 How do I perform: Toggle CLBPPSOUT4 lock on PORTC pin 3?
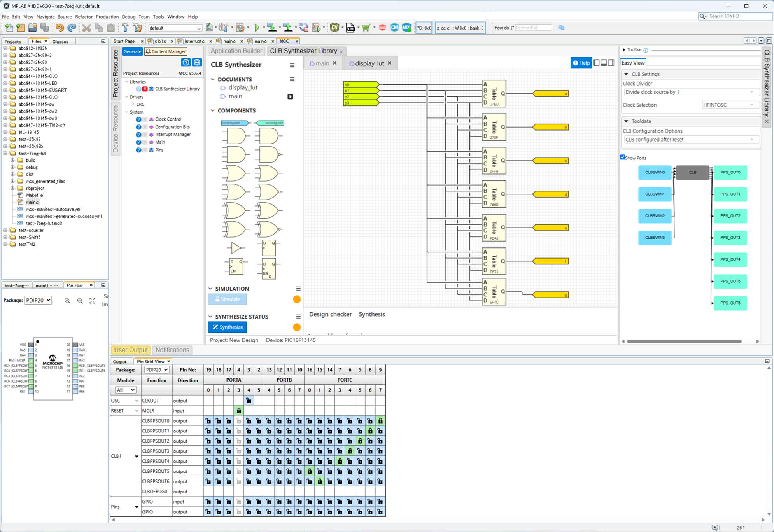(x=340, y=461)
